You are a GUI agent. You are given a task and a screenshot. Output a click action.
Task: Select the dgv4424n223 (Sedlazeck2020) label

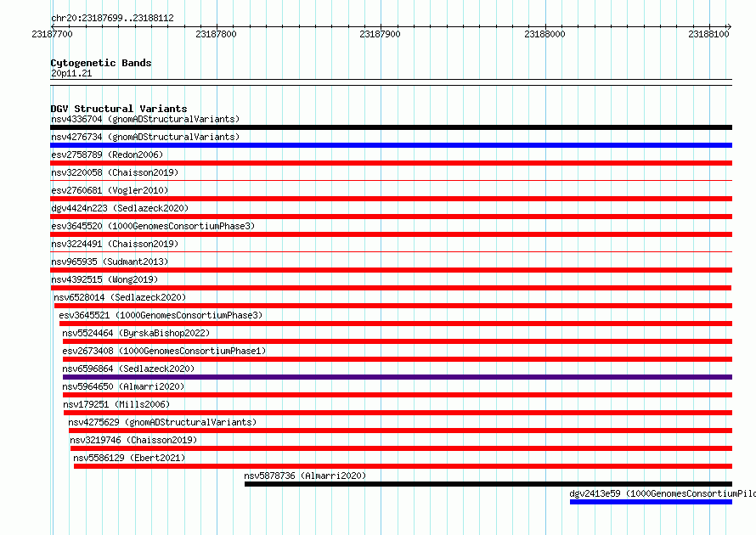120,208
